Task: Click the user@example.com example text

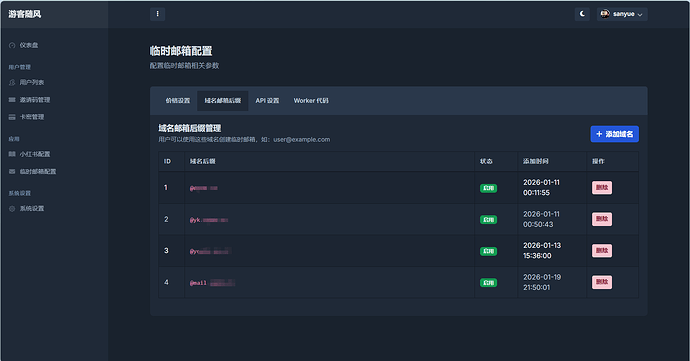Action: pyautogui.click(x=301, y=140)
